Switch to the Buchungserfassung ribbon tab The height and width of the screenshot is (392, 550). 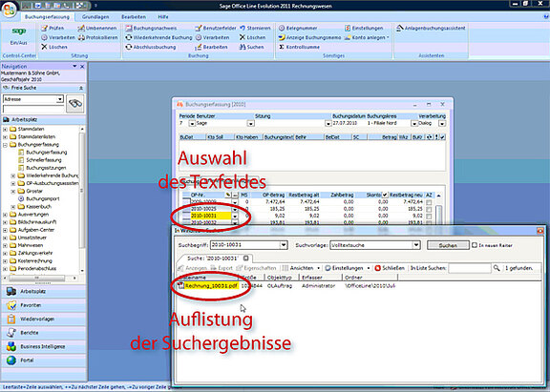click(47, 17)
